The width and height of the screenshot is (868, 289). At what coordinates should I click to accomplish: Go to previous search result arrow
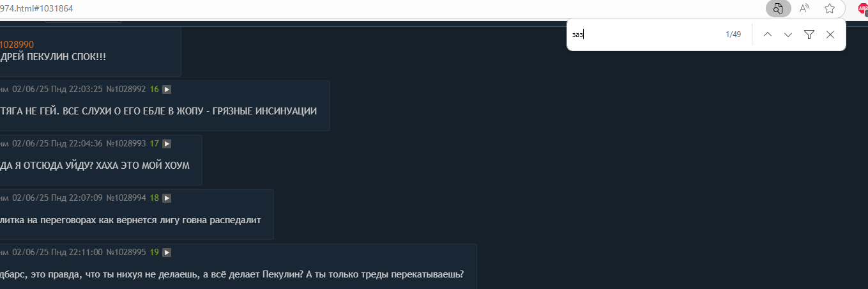[768, 35]
